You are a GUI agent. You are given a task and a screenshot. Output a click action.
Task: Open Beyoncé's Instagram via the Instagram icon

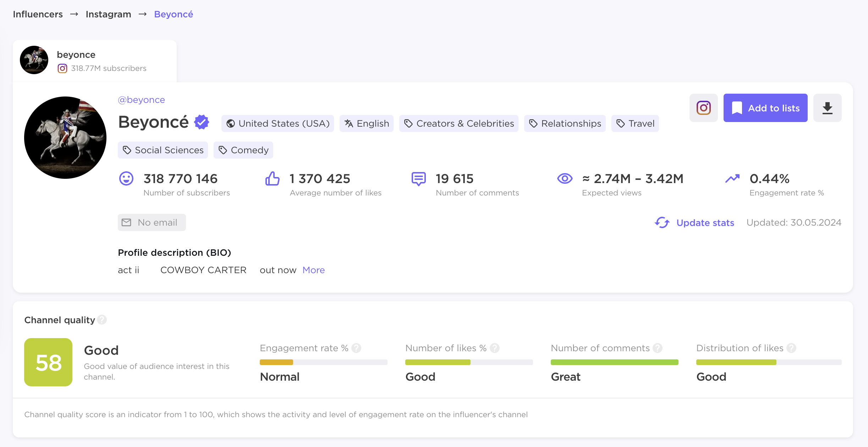pyautogui.click(x=703, y=107)
